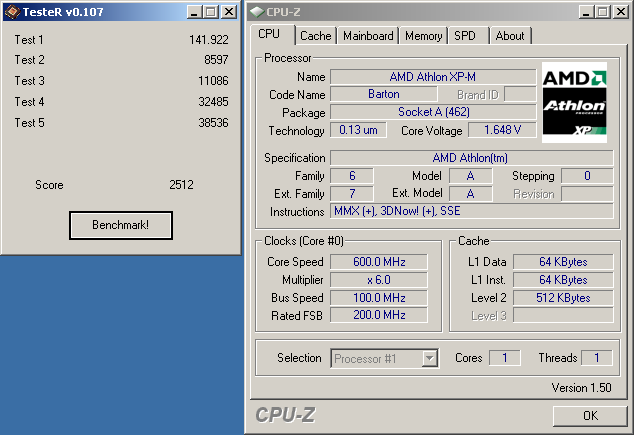This screenshot has height=435, width=634.
Task: Click the CPU-Z window title bar text
Action: pyautogui.click(x=283, y=12)
